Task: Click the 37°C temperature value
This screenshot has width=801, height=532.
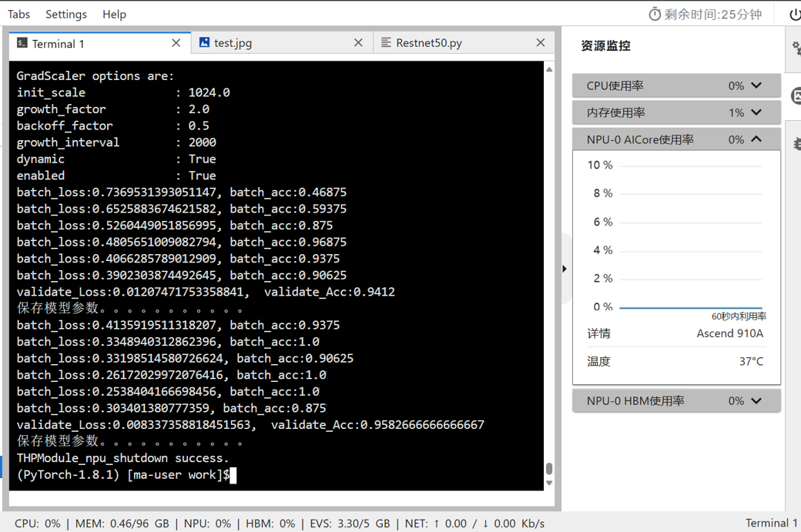Action: pos(751,362)
